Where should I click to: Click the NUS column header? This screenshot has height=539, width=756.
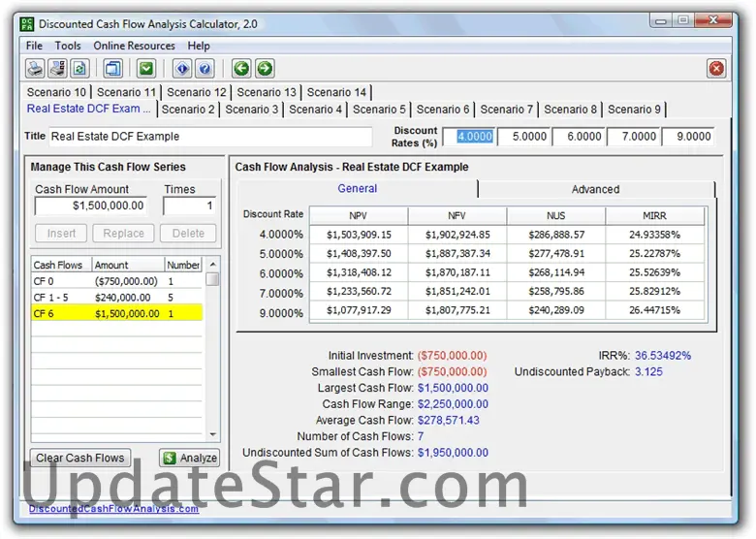click(556, 216)
